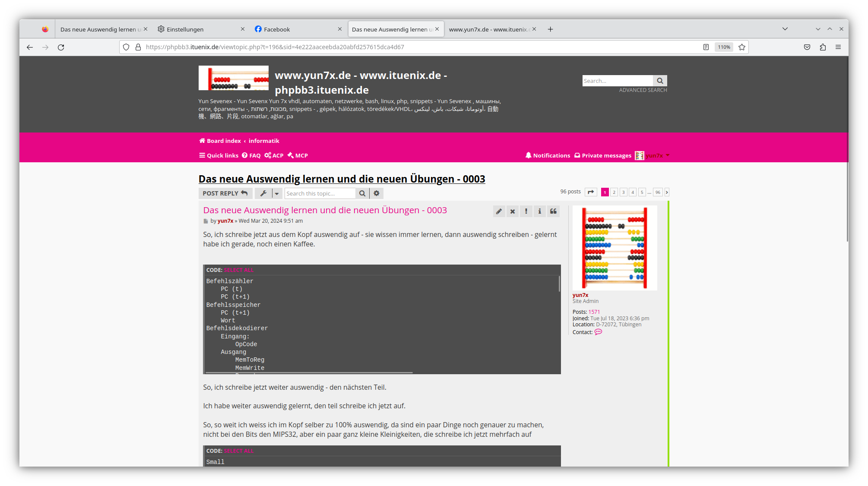Expand the list-all-tabs chevron
Viewport: 868px width, 486px height.
click(785, 29)
